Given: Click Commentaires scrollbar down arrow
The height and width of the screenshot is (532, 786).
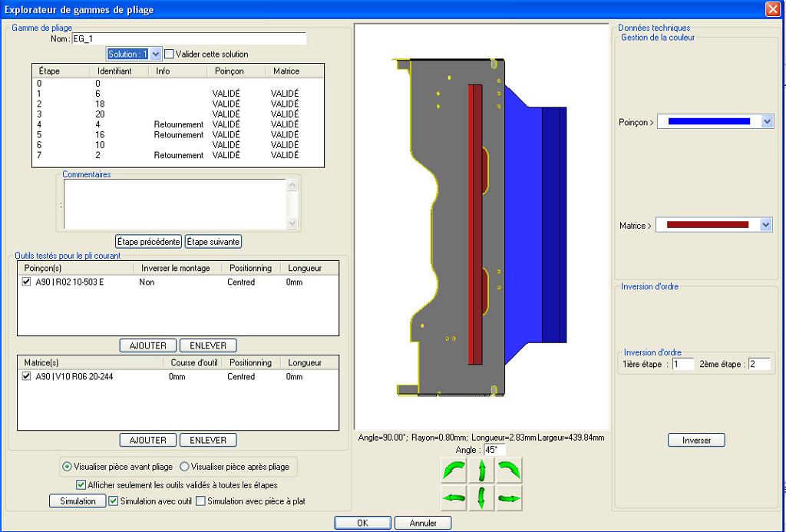Looking at the screenshot, I should pyautogui.click(x=292, y=223).
